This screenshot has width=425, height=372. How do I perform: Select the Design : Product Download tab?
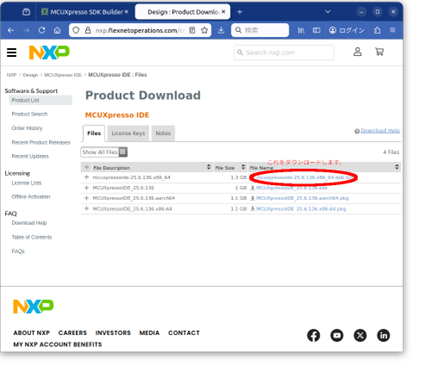pos(183,12)
